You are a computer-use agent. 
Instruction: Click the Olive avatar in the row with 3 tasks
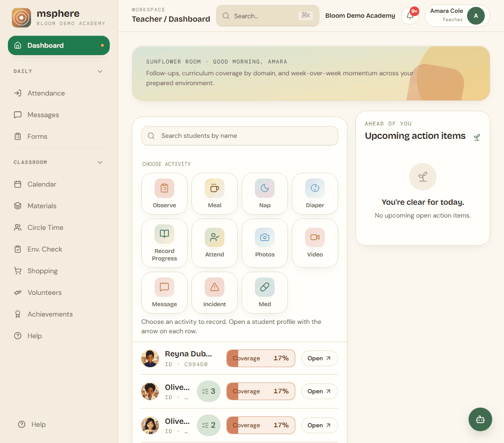(150, 391)
